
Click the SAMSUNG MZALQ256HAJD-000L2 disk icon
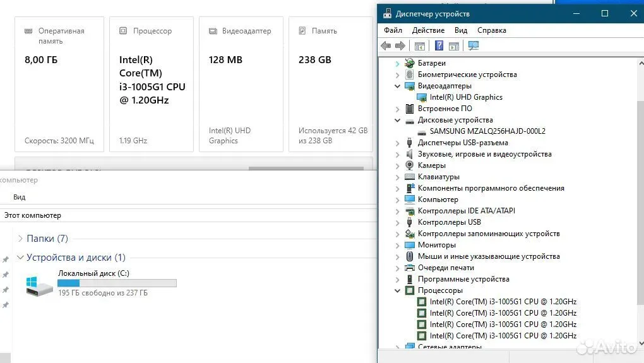pyautogui.click(x=421, y=132)
